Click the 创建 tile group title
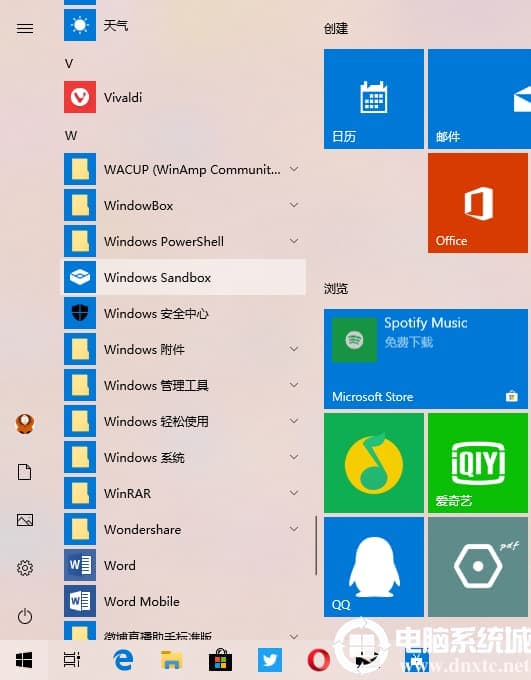531x680 pixels. click(336, 29)
